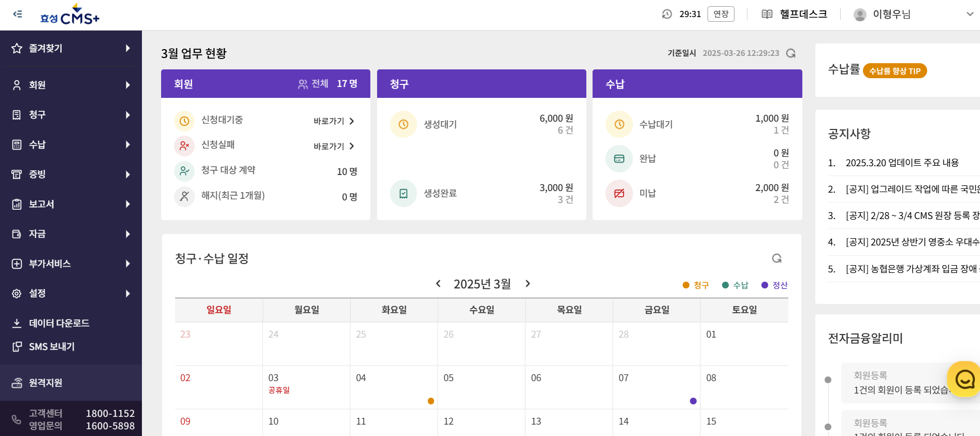This screenshot has height=436, width=980.
Task: Click the session timer clock icon
Action: coord(667,14)
